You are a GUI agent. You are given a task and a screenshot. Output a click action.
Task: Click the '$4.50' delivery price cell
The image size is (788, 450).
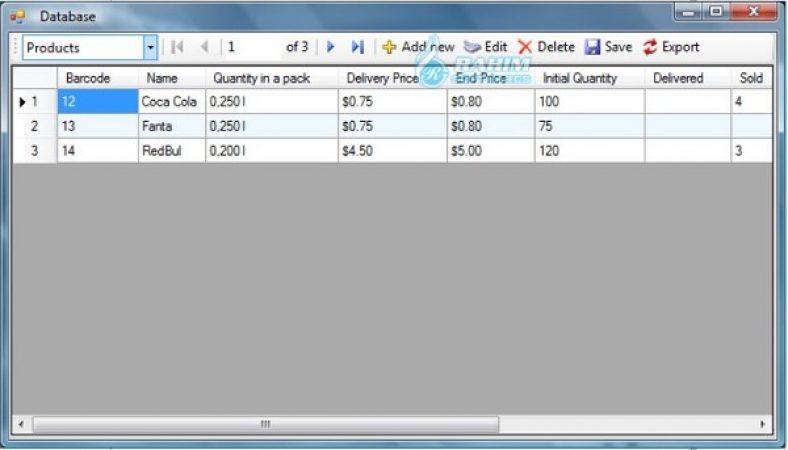392,151
